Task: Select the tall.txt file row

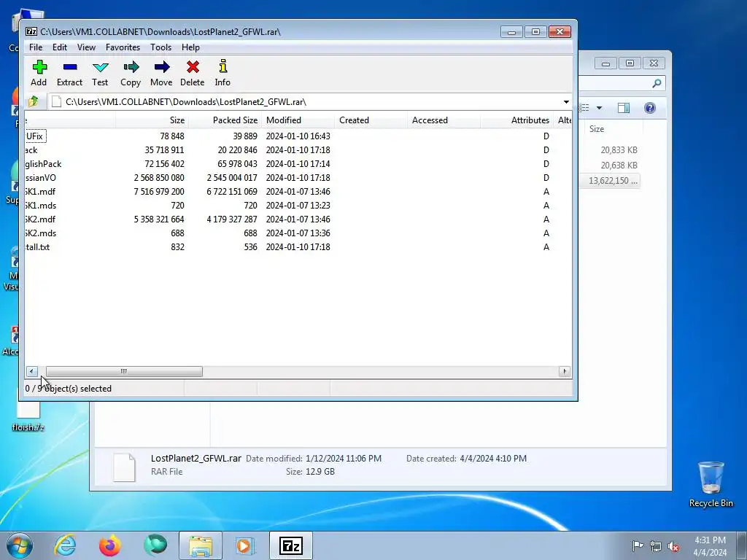Action: coord(298,246)
